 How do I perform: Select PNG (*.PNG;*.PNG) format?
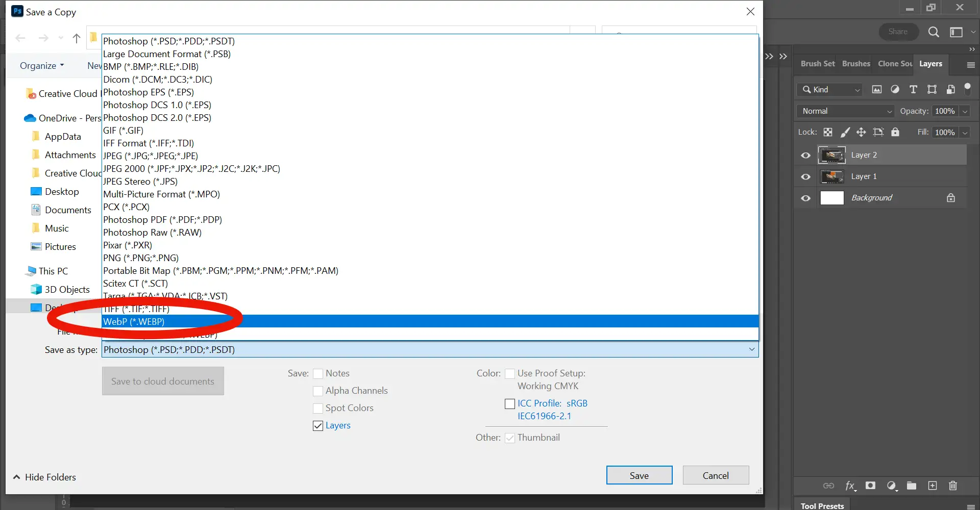[430, 258]
